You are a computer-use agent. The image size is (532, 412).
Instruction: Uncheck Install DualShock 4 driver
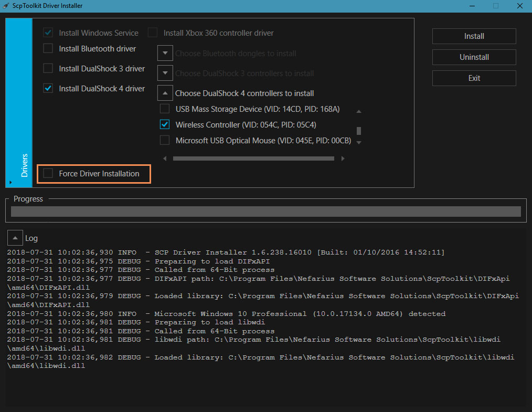click(48, 89)
